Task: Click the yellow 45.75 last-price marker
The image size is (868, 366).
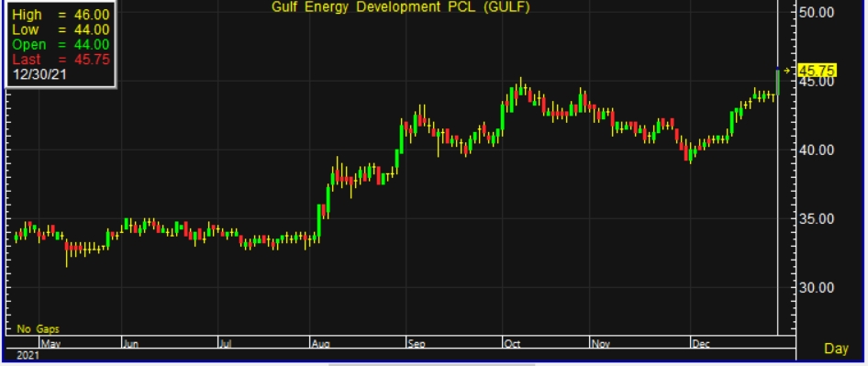Action: click(817, 71)
